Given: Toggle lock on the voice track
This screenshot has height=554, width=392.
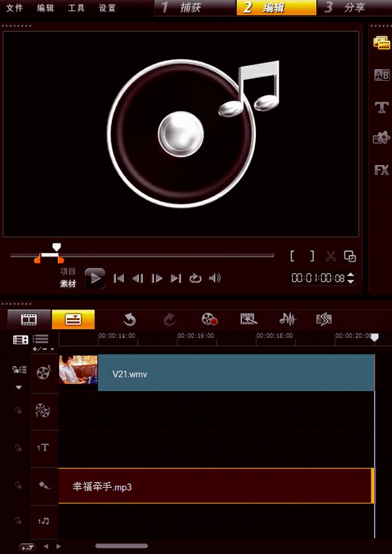Looking at the screenshot, I should [x=19, y=486].
